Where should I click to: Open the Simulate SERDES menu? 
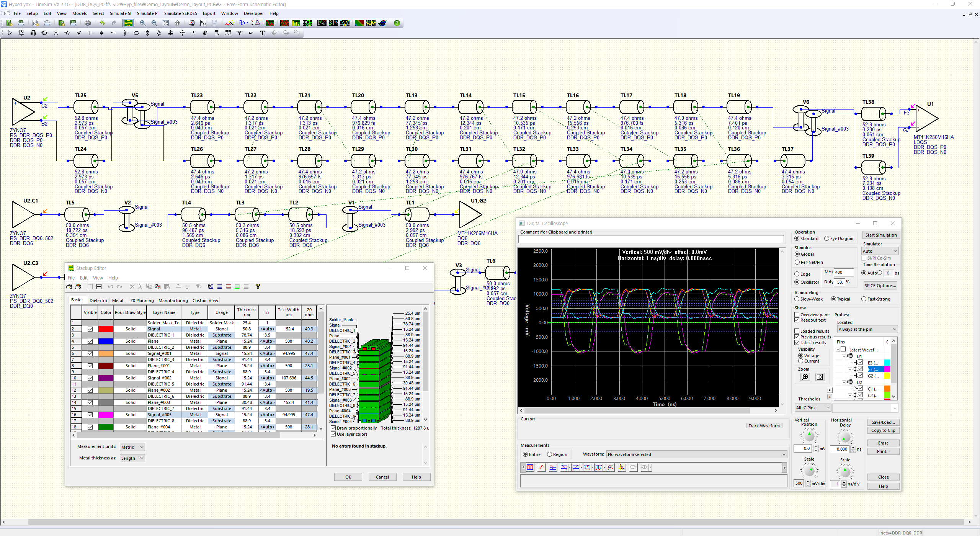point(180,13)
